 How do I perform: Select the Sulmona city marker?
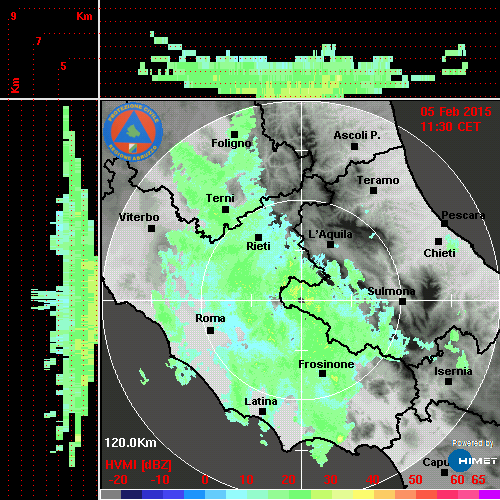tap(403, 302)
